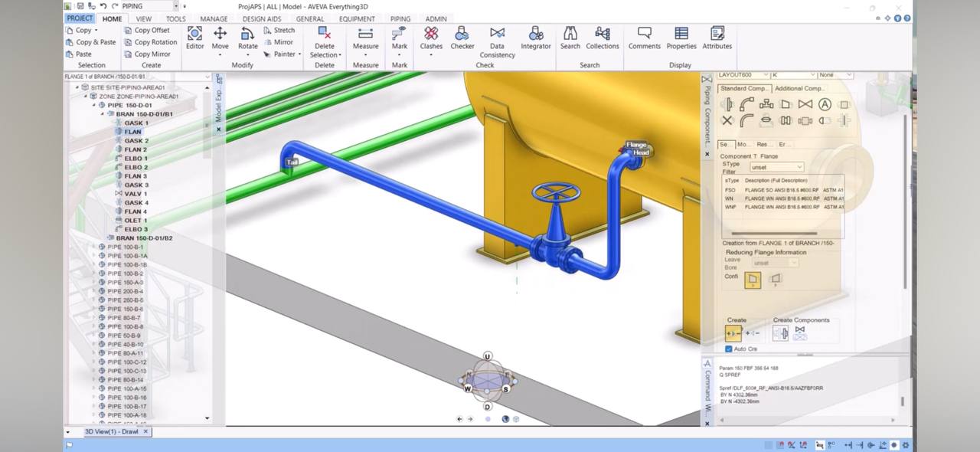
Task: Click the Stretch tool
Action: [279, 31]
